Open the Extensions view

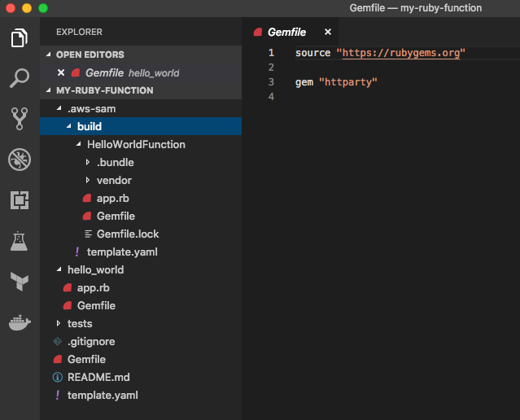pyautogui.click(x=20, y=200)
